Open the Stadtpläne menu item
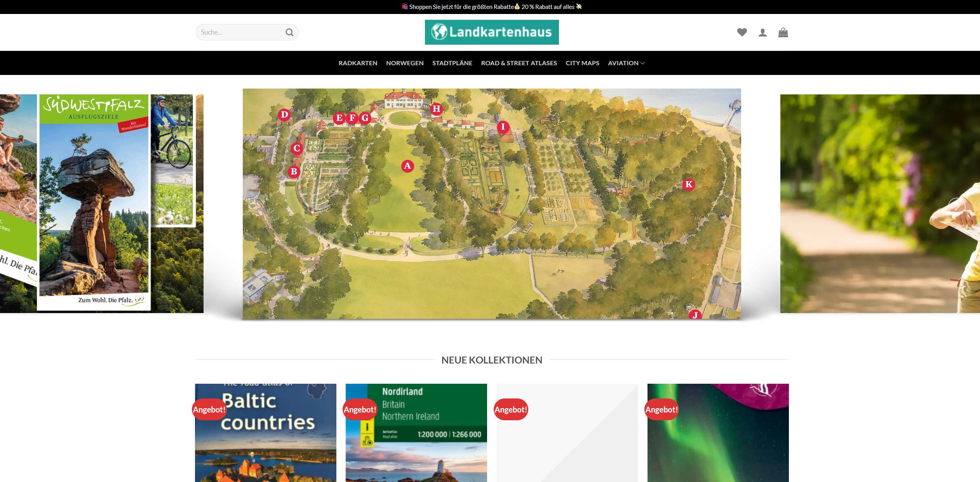 click(x=452, y=63)
